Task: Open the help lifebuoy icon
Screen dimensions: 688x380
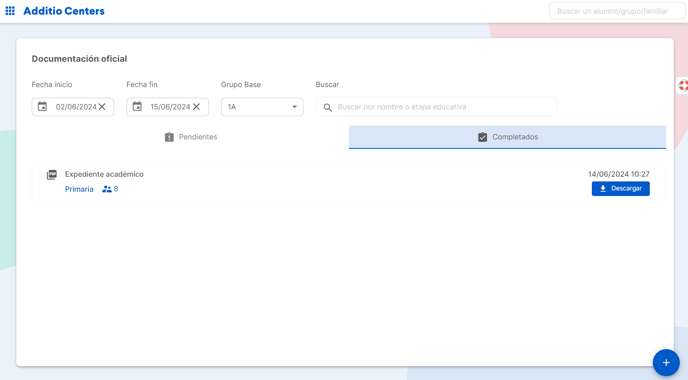Action: tap(683, 85)
